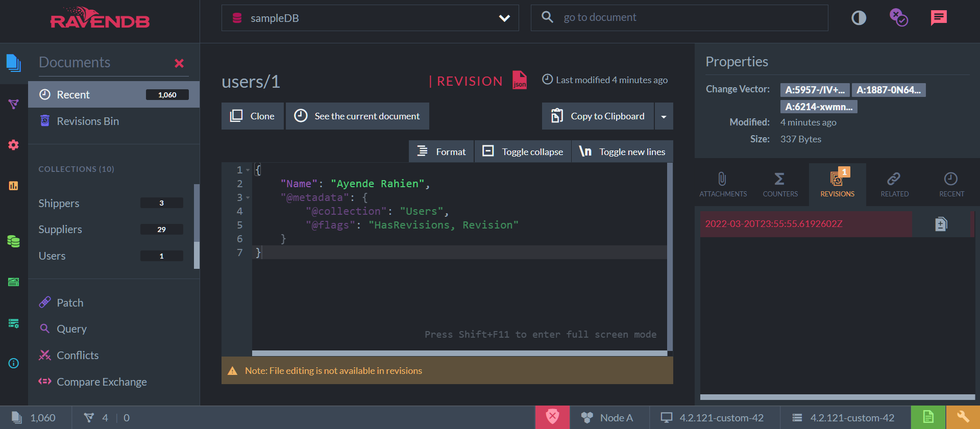Viewport: 980px width, 429px height.
Task: Expand the Copy to Clipboard dropdown arrow
Action: (x=664, y=116)
